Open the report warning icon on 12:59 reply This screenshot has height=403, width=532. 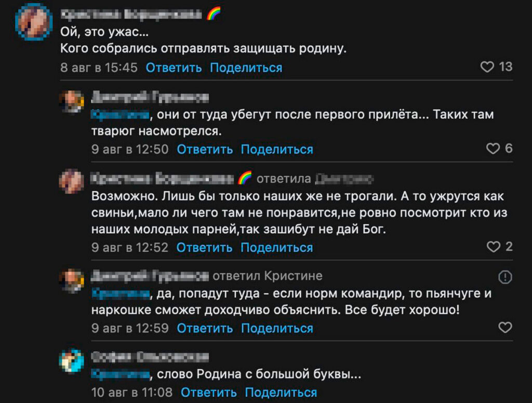tap(505, 277)
